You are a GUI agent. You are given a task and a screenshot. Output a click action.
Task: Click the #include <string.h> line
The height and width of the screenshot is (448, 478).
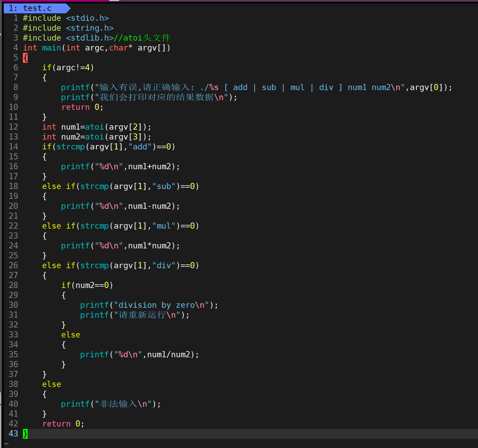[68, 28]
